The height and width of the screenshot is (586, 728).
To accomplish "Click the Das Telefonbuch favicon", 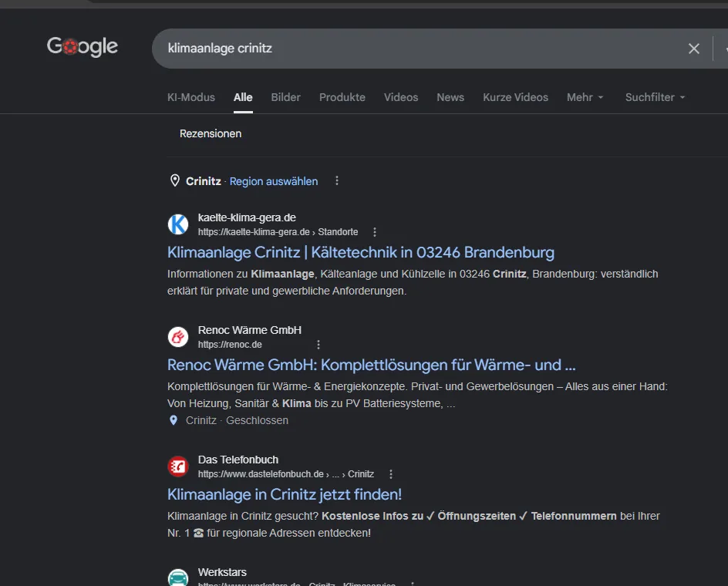I will (178, 466).
